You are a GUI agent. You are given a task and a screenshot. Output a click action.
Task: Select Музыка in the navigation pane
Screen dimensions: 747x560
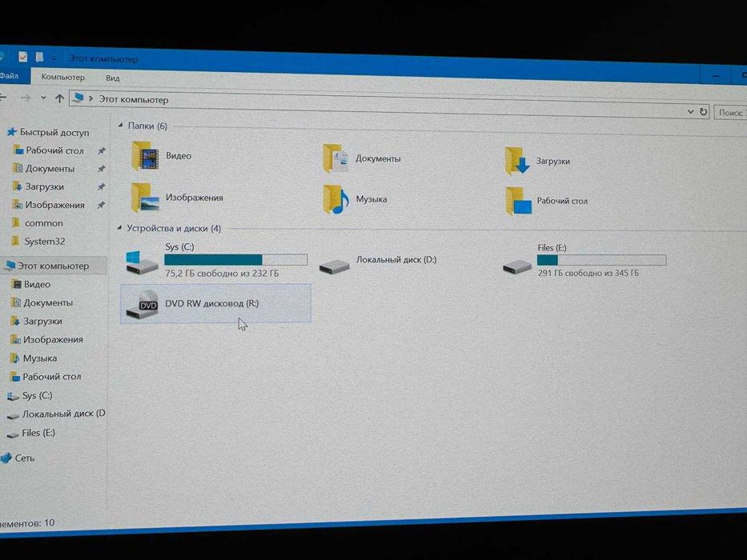pyautogui.click(x=39, y=358)
